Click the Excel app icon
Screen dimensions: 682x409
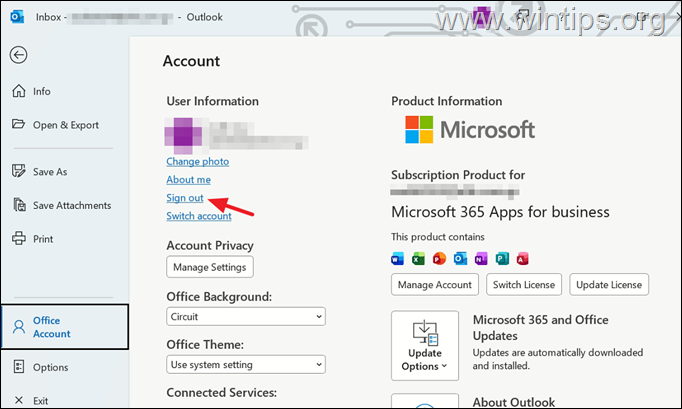click(x=418, y=259)
